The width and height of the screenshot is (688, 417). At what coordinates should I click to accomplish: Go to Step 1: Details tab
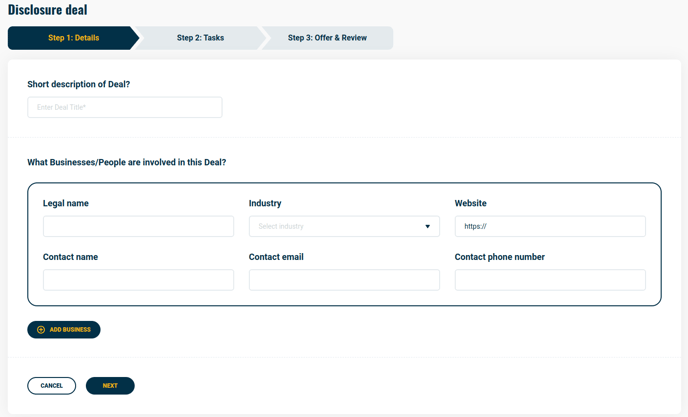[73, 38]
